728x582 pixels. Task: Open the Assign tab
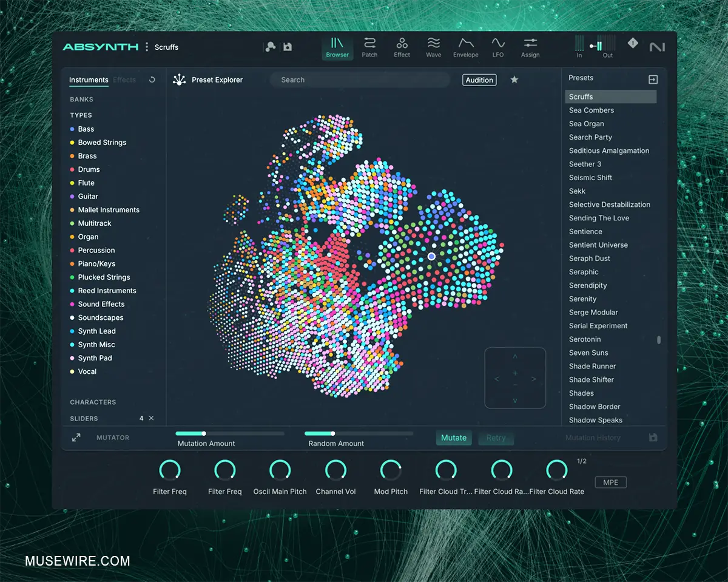(x=530, y=47)
